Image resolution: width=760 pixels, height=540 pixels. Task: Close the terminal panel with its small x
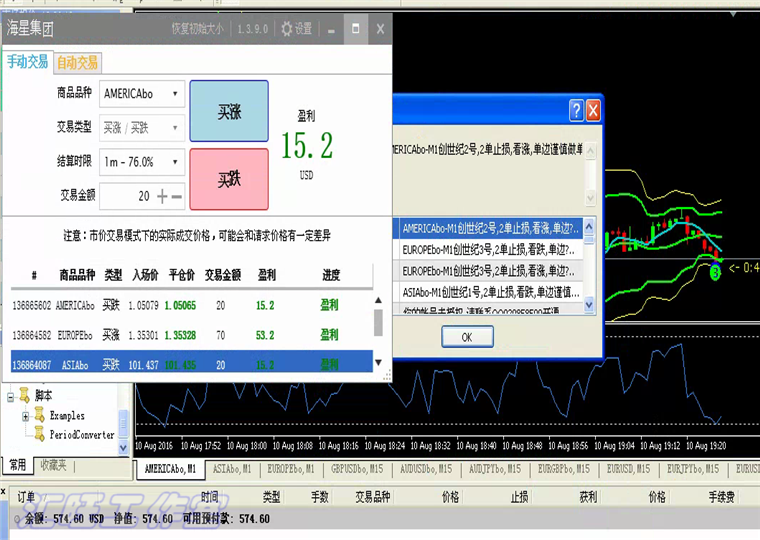[3, 492]
